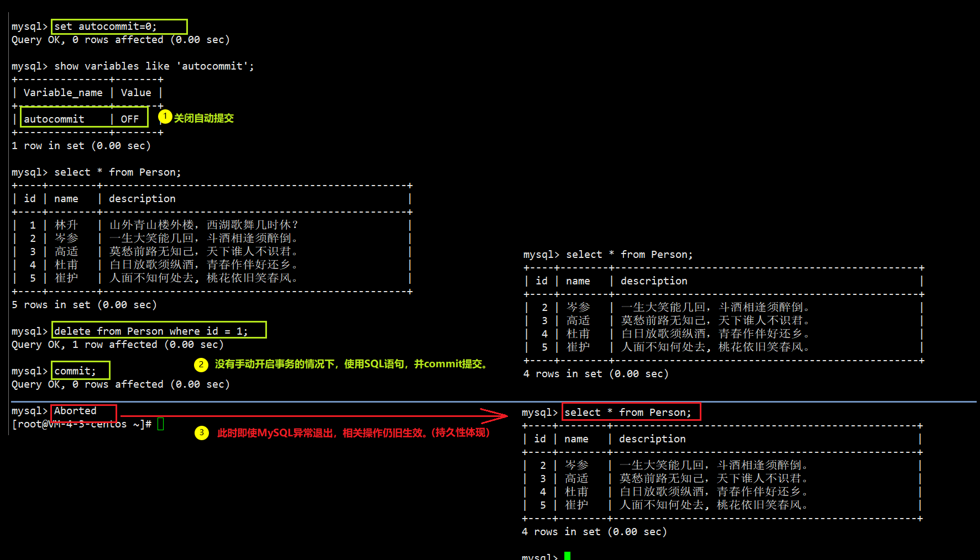Click the '5 rows in set (0.00 sec)' line

(x=85, y=305)
